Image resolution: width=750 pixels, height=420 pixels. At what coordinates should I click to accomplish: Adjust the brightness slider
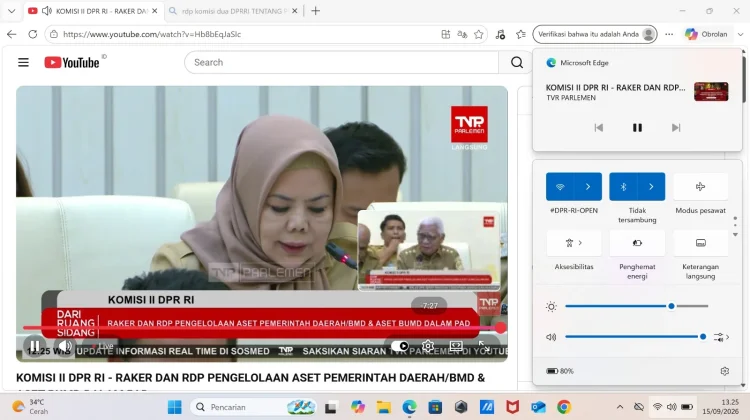(637, 306)
